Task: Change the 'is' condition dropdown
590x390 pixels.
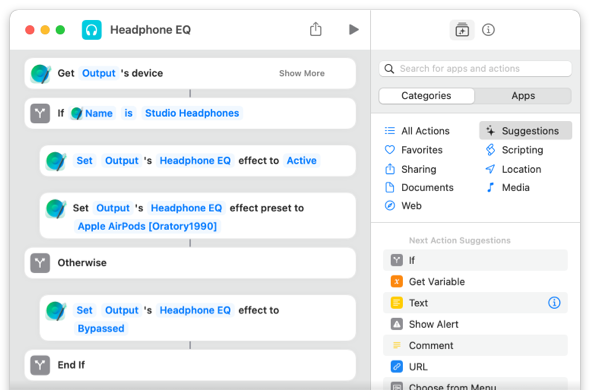Action: coord(128,113)
